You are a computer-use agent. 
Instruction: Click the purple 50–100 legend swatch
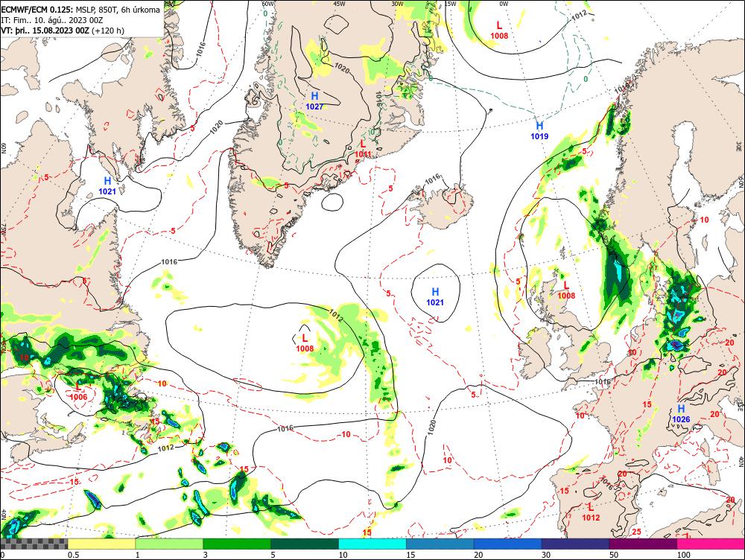click(644, 544)
